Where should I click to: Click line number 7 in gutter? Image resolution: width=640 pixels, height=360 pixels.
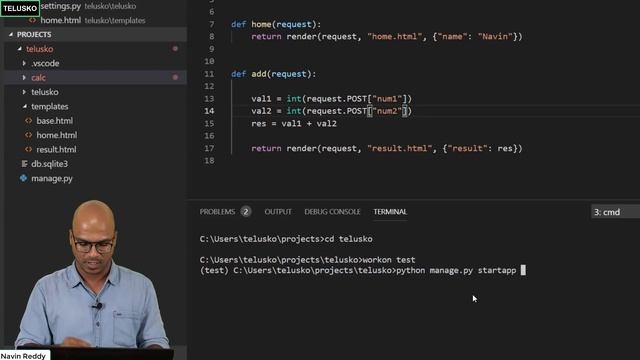211,24
